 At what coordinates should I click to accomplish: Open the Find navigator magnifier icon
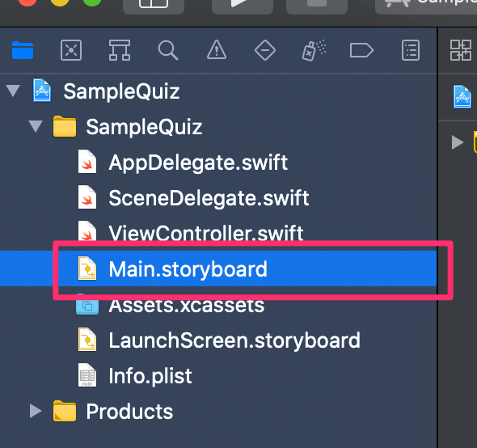168,50
